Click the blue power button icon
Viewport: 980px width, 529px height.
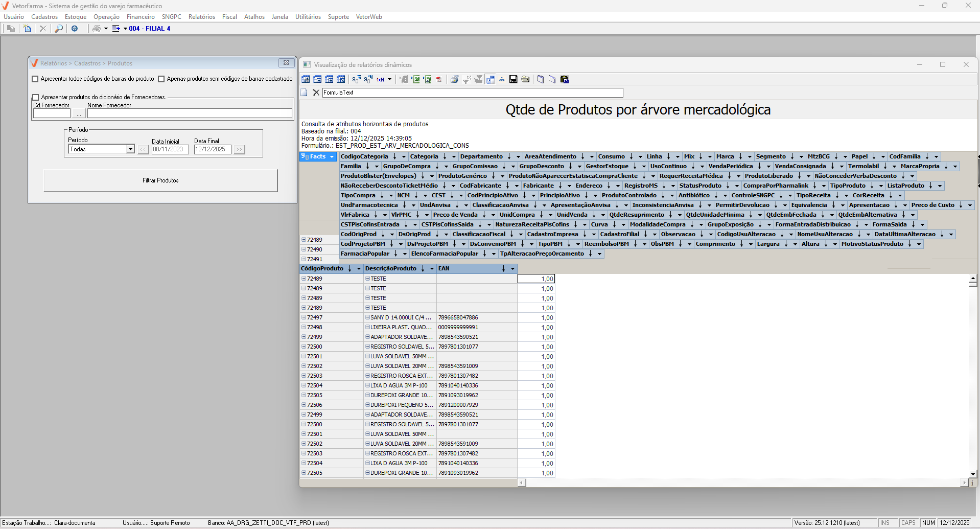coord(75,29)
